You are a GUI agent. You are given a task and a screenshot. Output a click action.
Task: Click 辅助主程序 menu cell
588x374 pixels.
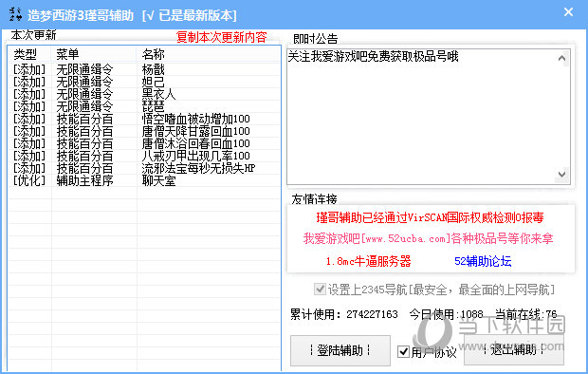pos(84,181)
